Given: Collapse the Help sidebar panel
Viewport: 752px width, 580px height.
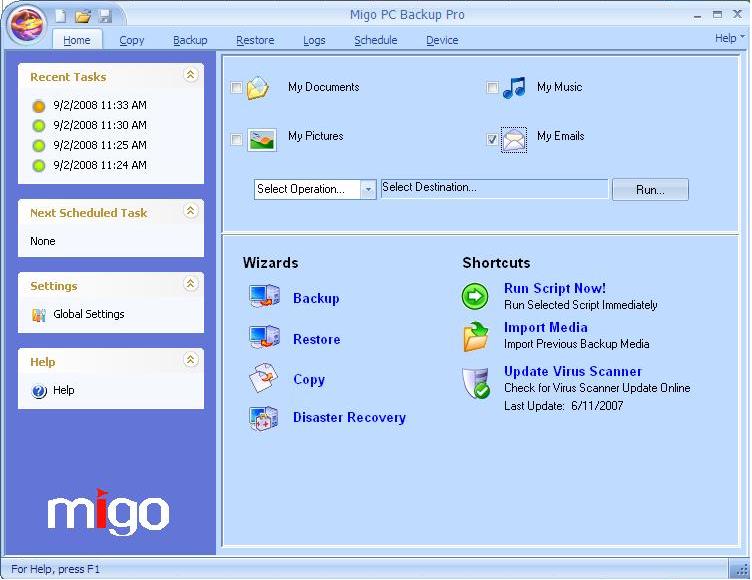Looking at the screenshot, I should point(190,359).
